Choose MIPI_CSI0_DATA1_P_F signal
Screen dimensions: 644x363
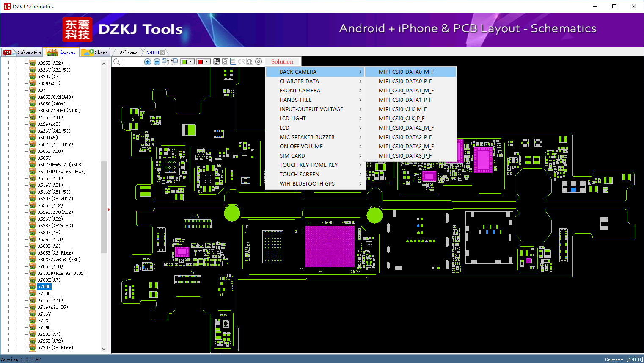(x=410, y=100)
